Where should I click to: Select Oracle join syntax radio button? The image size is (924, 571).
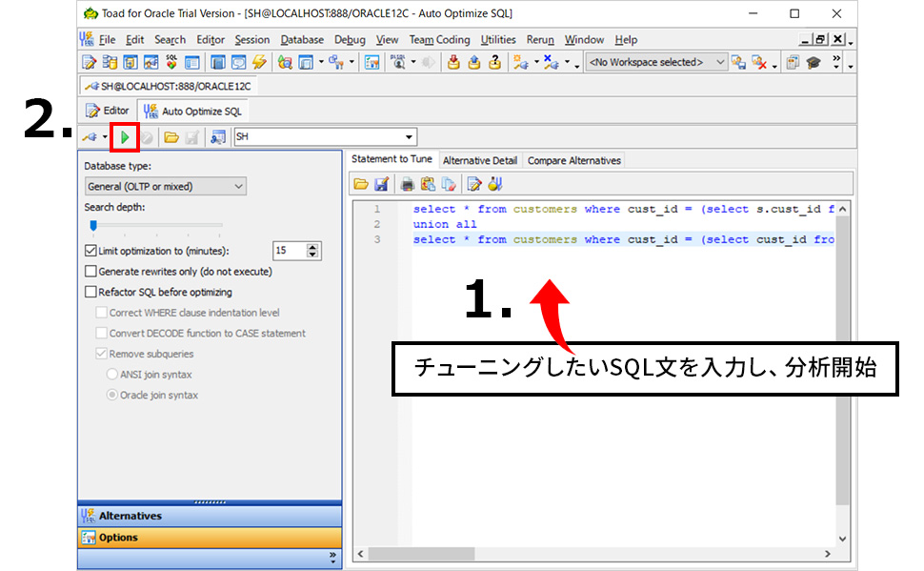(112, 396)
